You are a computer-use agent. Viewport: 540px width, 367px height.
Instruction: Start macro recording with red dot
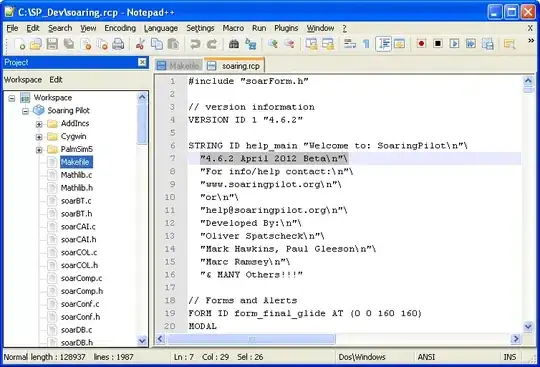(421, 44)
